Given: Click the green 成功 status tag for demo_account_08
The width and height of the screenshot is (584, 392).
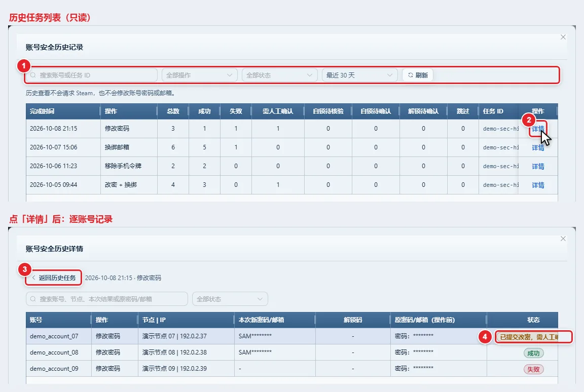Looking at the screenshot, I should [x=533, y=353].
